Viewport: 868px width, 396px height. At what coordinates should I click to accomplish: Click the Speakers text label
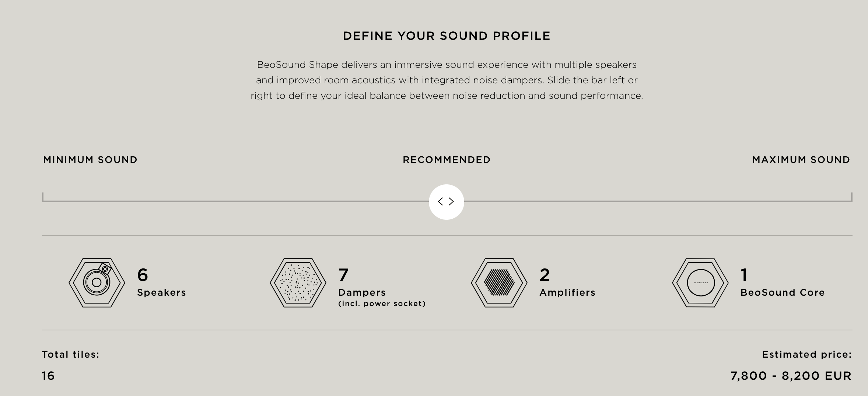[161, 292]
